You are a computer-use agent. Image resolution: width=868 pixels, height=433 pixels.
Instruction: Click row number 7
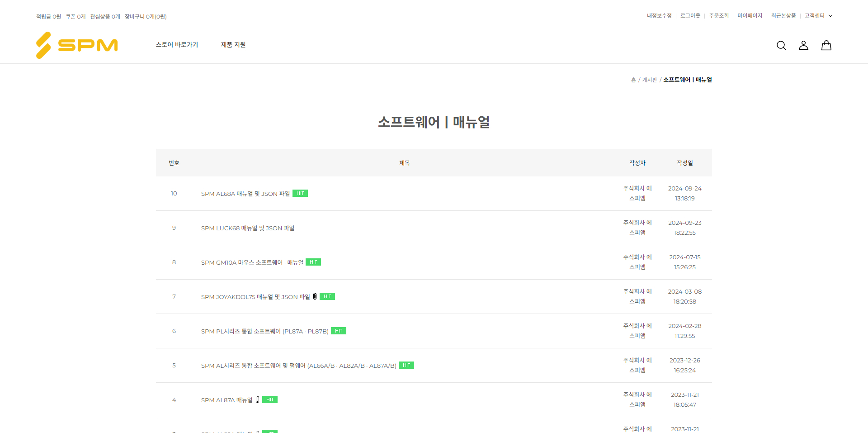[x=174, y=296]
